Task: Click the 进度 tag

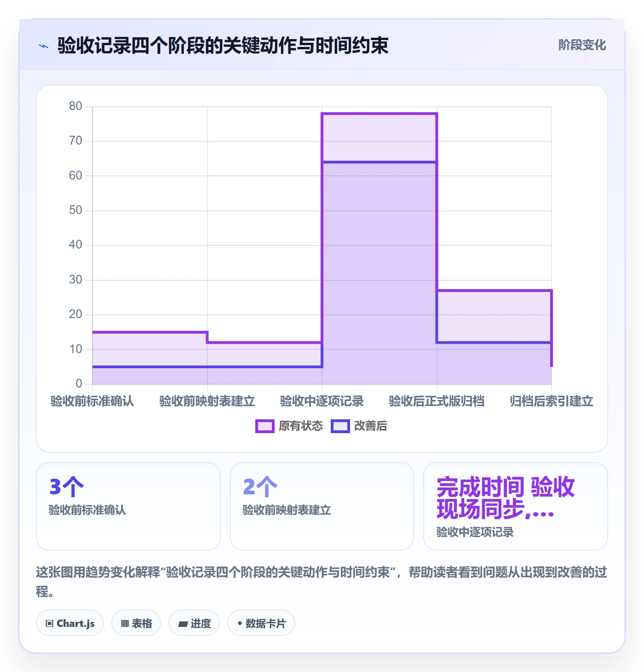Action: pyautogui.click(x=194, y=623)
